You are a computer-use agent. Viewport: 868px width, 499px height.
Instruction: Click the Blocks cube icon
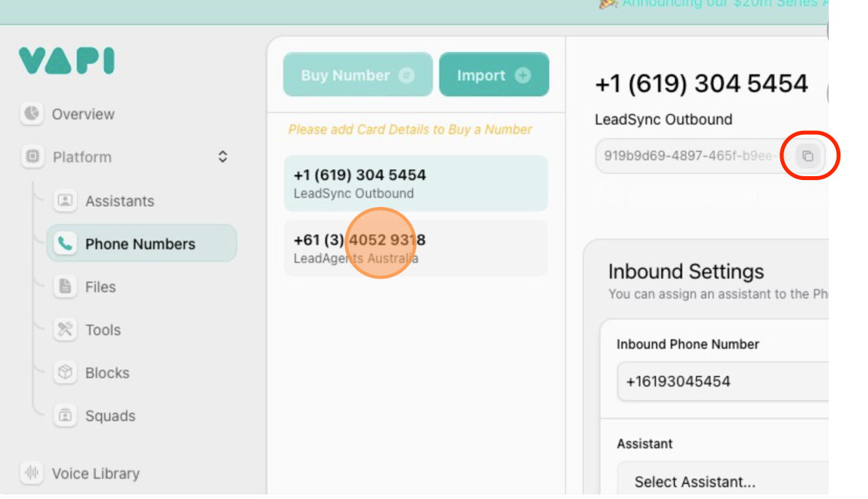(65, 373)
